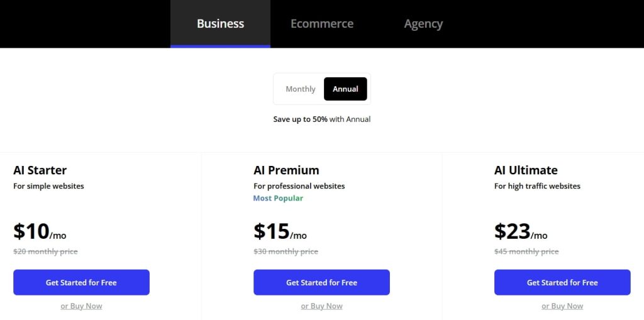Click Get Started for Free under AI Starter
The width and height of the screenshot is (644, 320).
pos(81,282)
